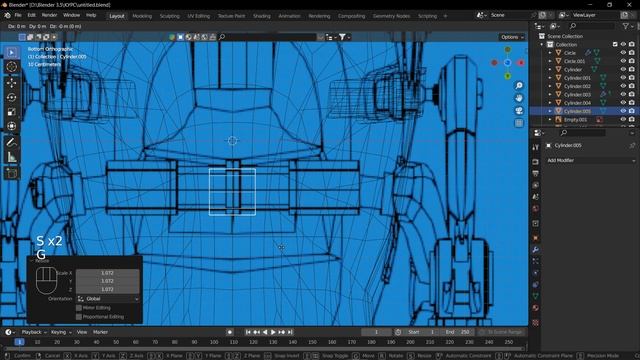The width and height of the screenshot is (640, 360).
Task: Disable rendering for Empty.001
Action: pos(631,120)
